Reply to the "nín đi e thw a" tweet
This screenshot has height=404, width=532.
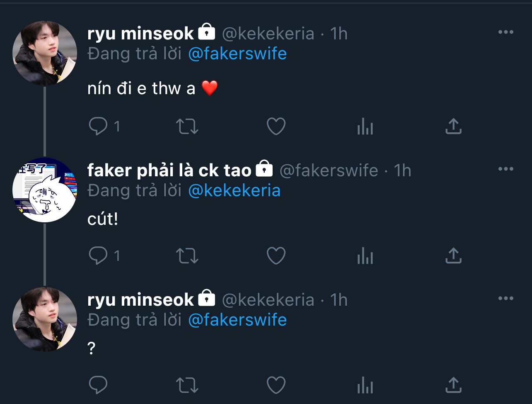click(98, 127)
